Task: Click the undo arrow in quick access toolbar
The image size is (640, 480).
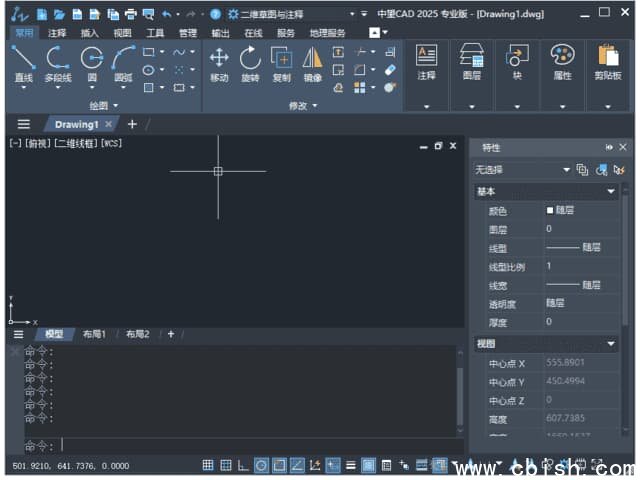Action: [x=166, y=15]
